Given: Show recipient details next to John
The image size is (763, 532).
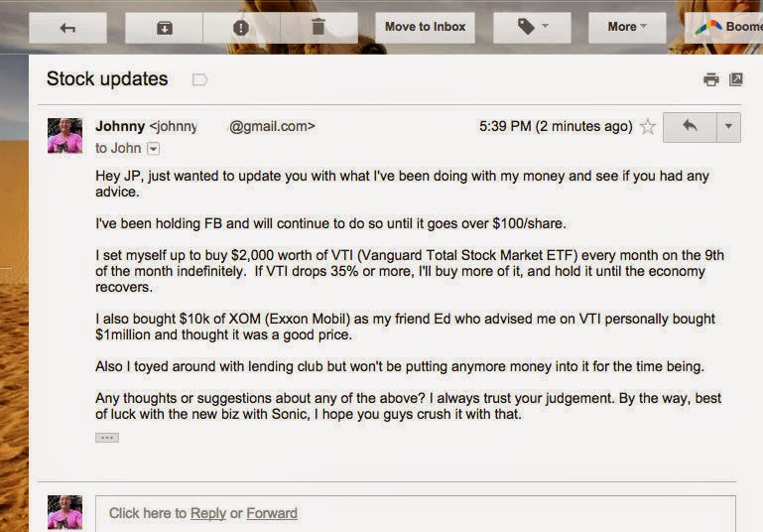Looking at the screenshot, I should click(x=153, y=149).
